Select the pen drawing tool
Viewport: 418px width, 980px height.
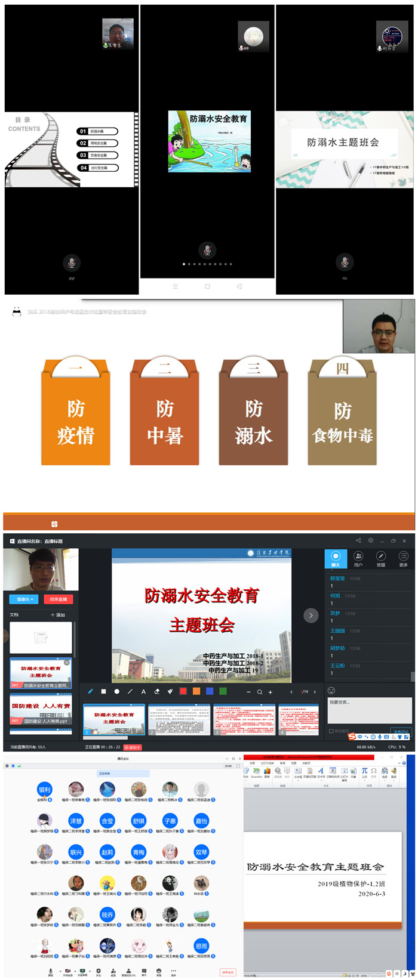pyautogui.click(x=91, y=692)
